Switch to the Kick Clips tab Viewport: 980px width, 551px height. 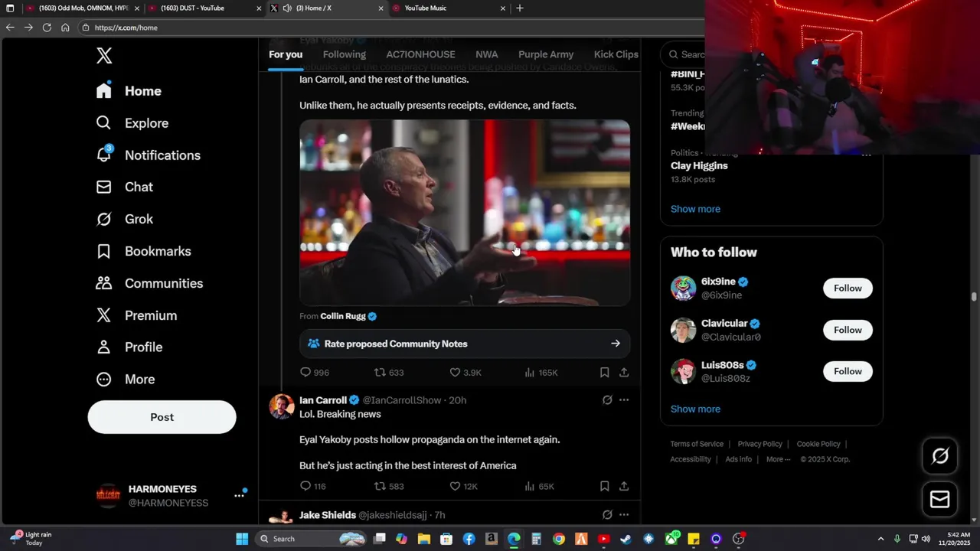point(616,54)
